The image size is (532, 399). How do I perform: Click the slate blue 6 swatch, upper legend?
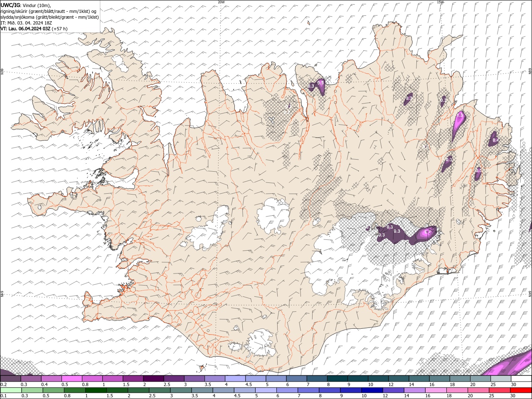[296, 379]
